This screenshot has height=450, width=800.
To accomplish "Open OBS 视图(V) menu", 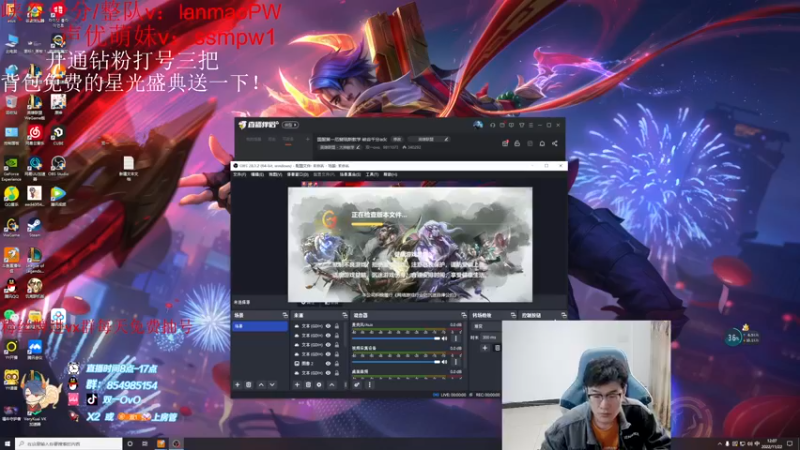I will coord(276,174).
